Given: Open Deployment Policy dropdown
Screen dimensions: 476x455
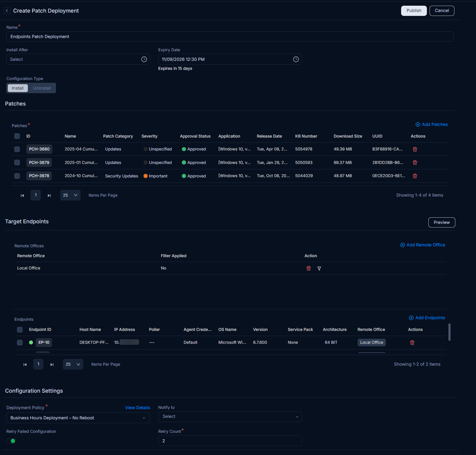Looking at the screenshot, I should (78, 418).
